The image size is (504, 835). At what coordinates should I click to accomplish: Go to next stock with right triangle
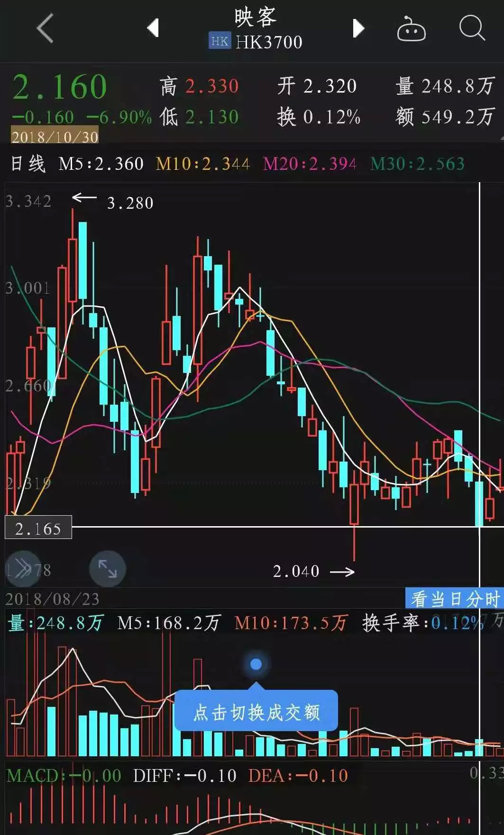pos(359,28)
